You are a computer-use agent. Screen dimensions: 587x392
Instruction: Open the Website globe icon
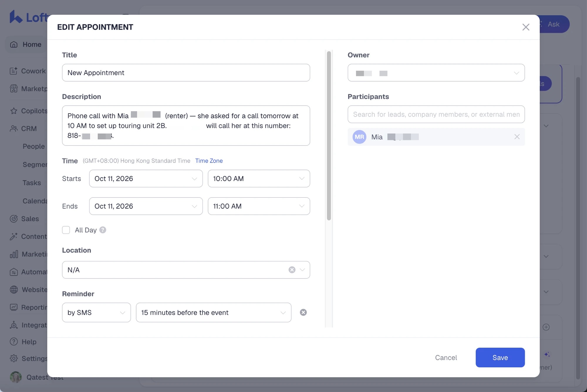pos(14,290)
